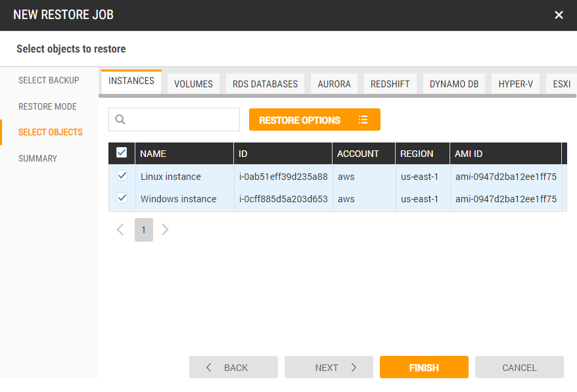Uncheck the Linux instance checkbox
The width and height of the screenshot is (577, 392).
coord(122,176)
